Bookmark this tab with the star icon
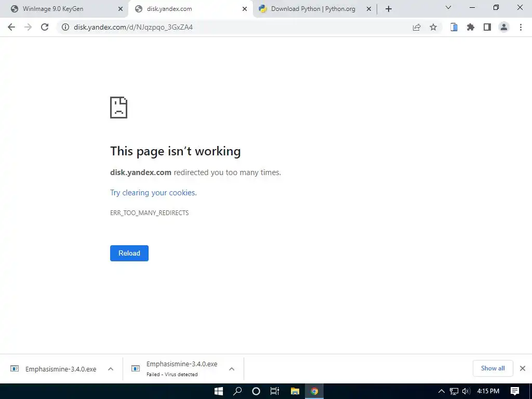This screenshot has height=399, width=532. [433, 27]
